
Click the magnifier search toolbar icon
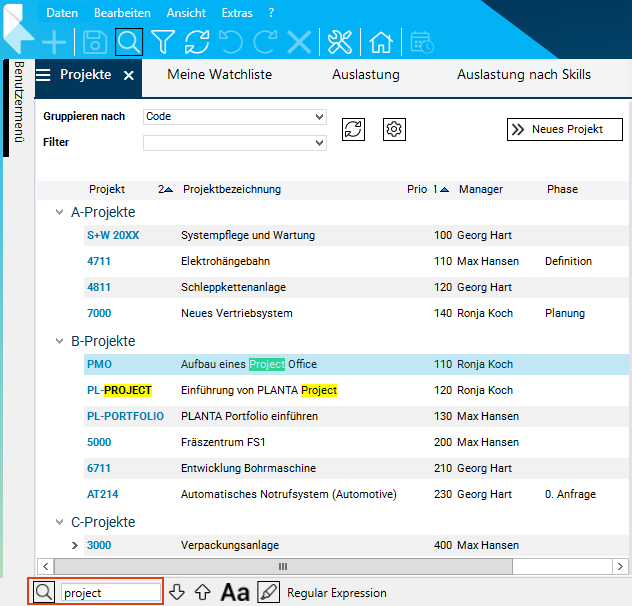(128, 42)
